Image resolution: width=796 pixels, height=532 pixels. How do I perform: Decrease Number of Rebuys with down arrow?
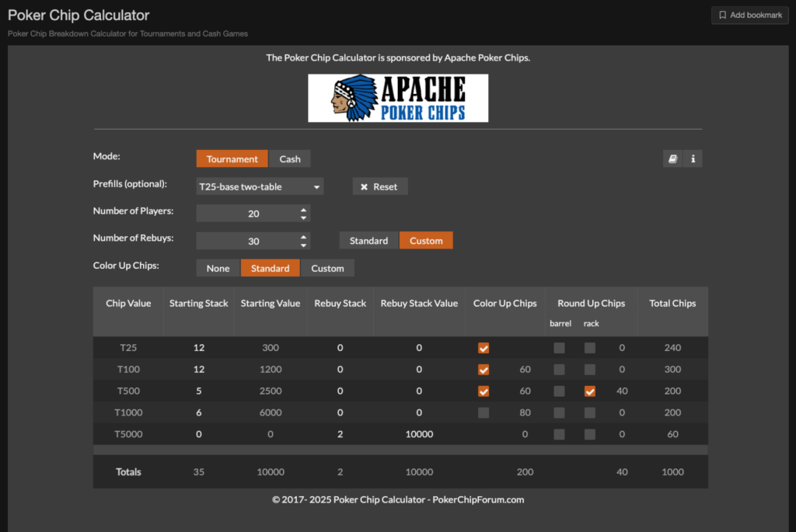(303, 245)
